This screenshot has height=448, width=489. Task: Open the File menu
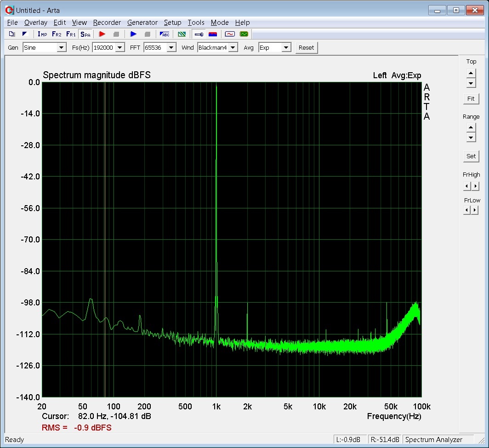[12, 23]
